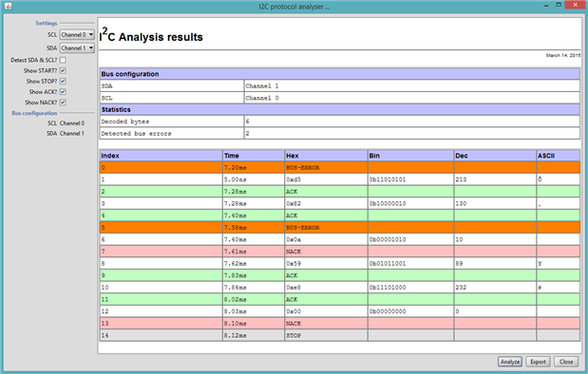Click the 7.61ms time value
The height and width of the screenshot is (374, 588).
pos(236,252)
